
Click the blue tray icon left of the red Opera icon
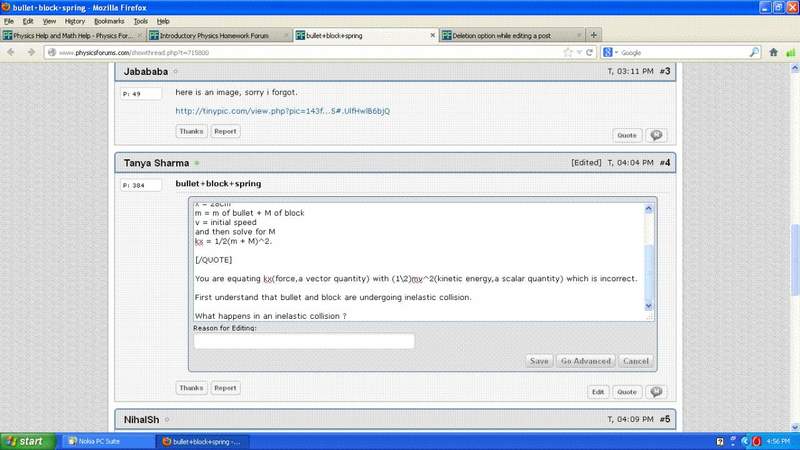coord(745,441)
